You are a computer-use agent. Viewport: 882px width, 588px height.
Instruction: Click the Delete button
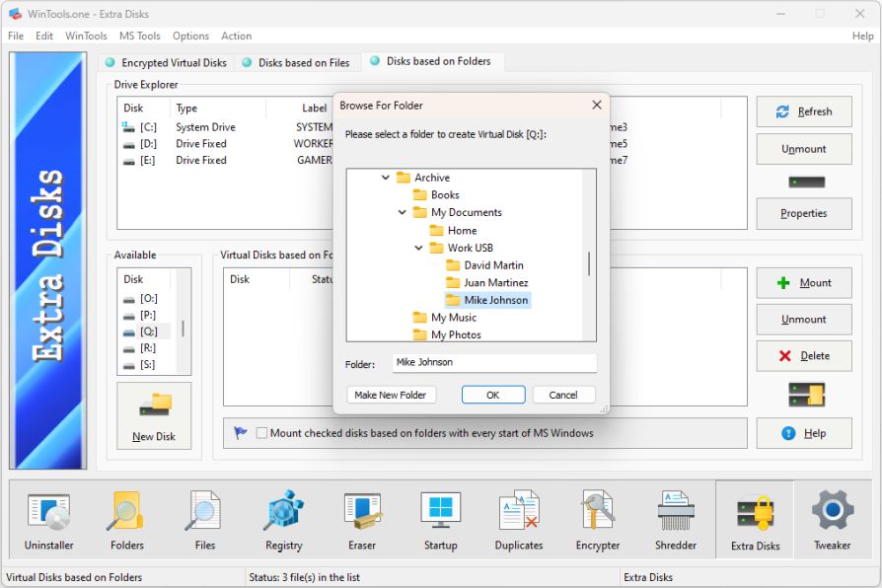pos(804,355)
